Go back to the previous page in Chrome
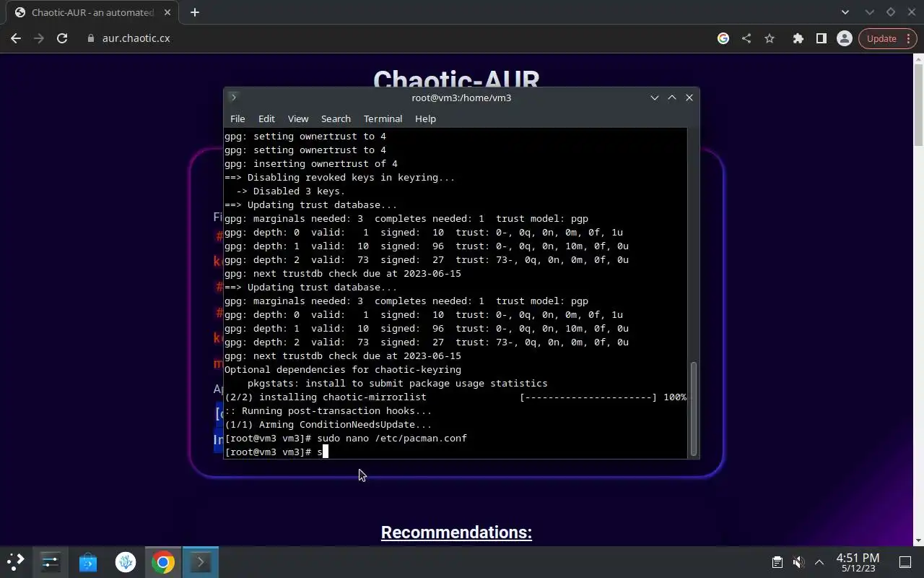This screenshot has width=924, height=578. point(16,38)
